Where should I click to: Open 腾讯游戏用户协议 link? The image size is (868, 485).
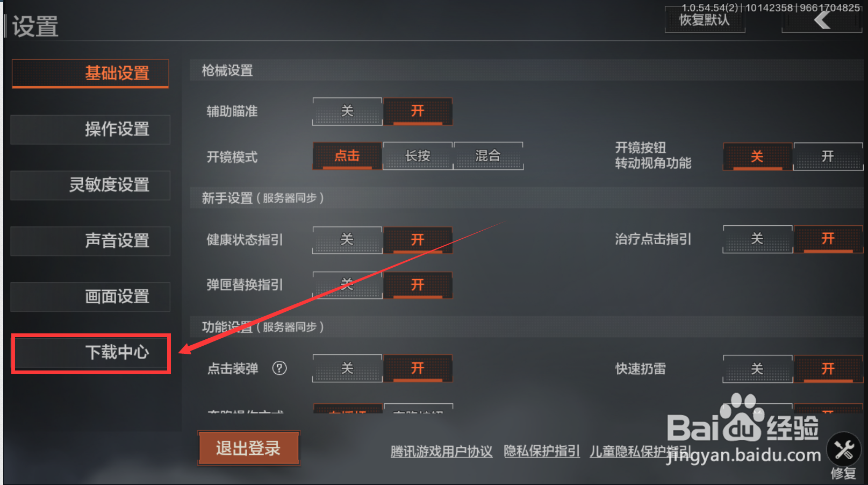(x=441, y=451)
